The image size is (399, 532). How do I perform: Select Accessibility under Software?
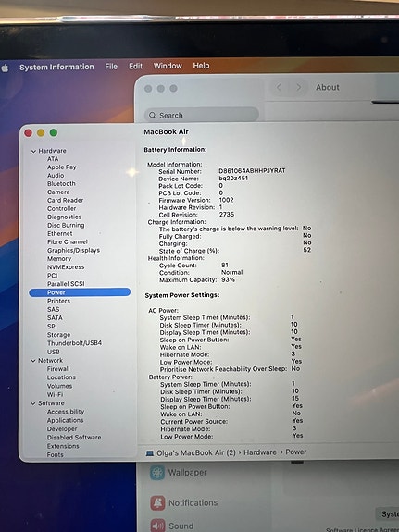point(66,412)
